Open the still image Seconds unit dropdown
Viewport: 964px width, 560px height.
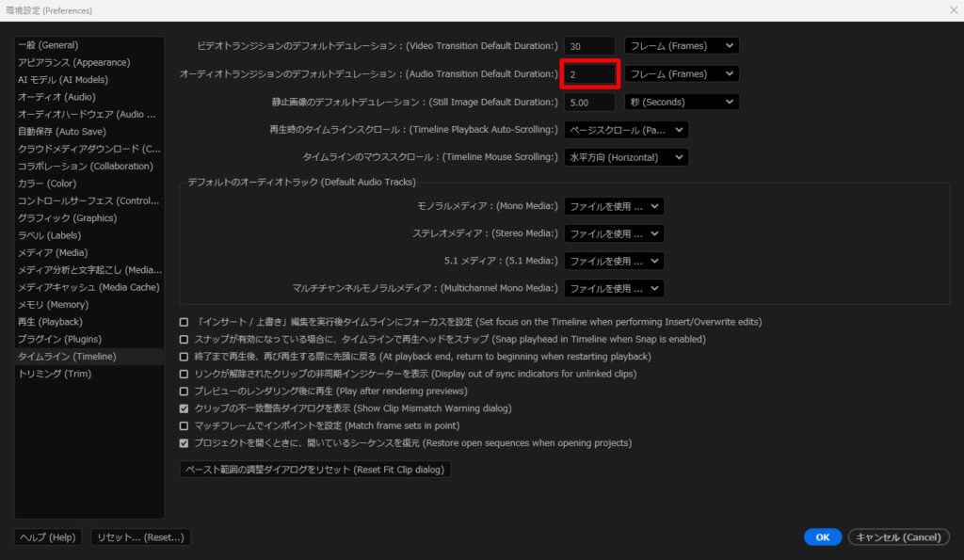pyautogui.click(x=682, y=102)
